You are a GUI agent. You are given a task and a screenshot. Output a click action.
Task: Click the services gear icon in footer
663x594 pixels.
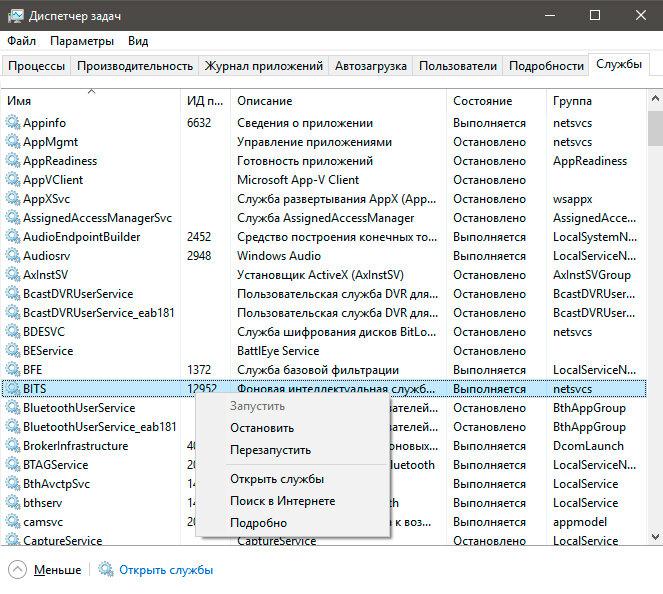pos(106,569)
